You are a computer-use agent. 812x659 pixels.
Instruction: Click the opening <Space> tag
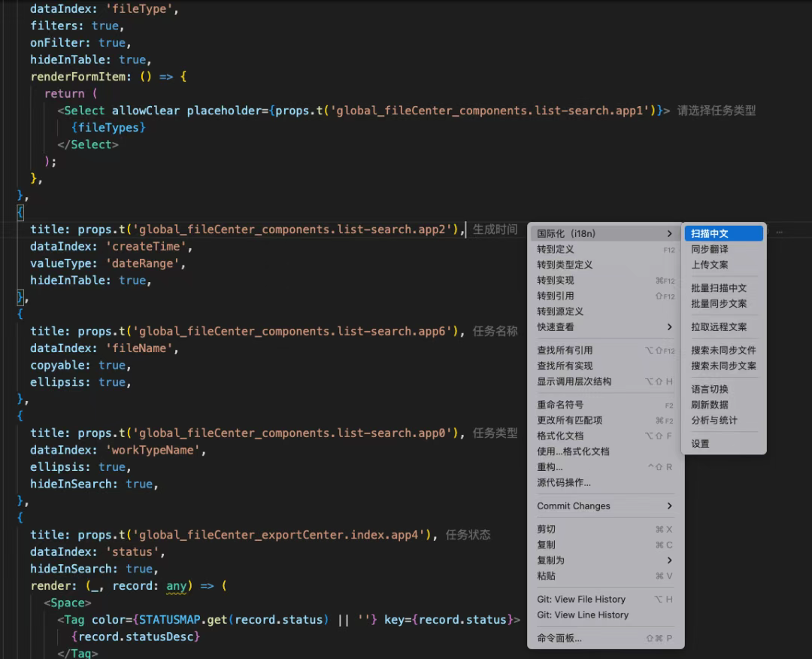(x=68, y=603)
